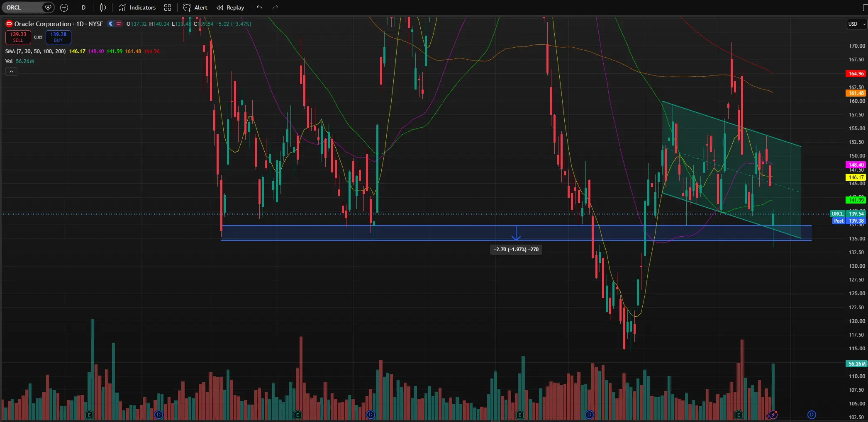Collapse the indicator legend with the chevron

click(11, 72)
